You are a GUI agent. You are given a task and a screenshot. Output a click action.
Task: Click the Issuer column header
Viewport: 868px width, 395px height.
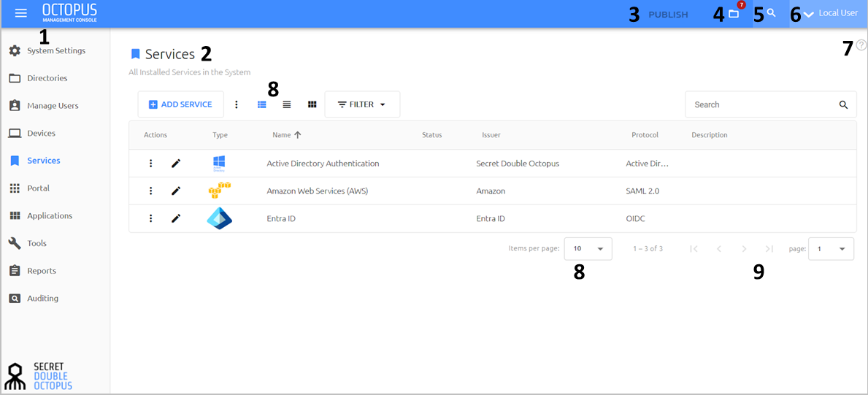(491, 134)
